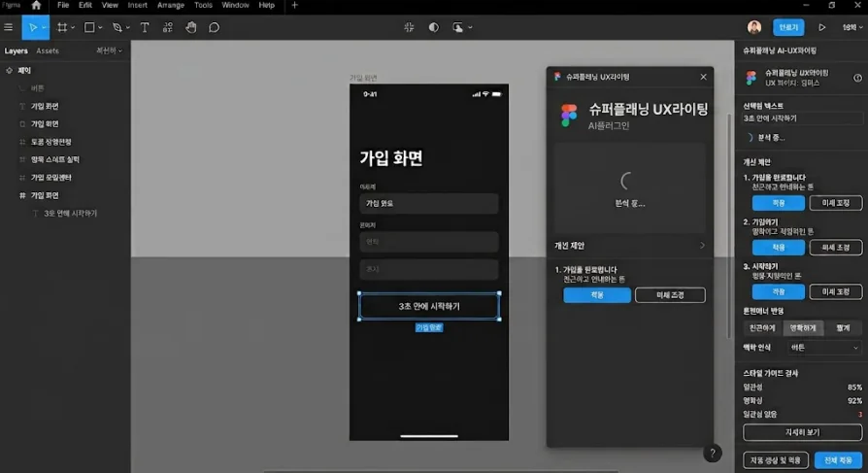Select the Comment tool
This screenshot has width=868, height=473.
coord(214,27)
